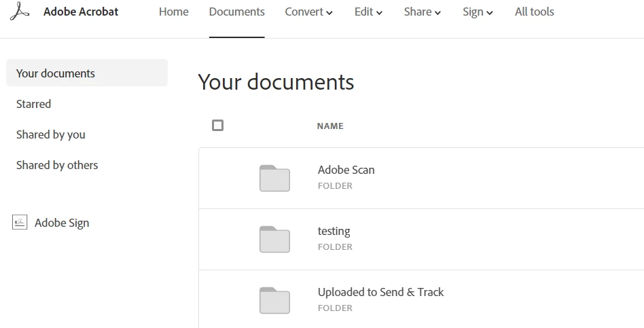The height and width of the screenshot is (328, 644).
Task: Show files Shared by you
Action: (x=50, y=134)
